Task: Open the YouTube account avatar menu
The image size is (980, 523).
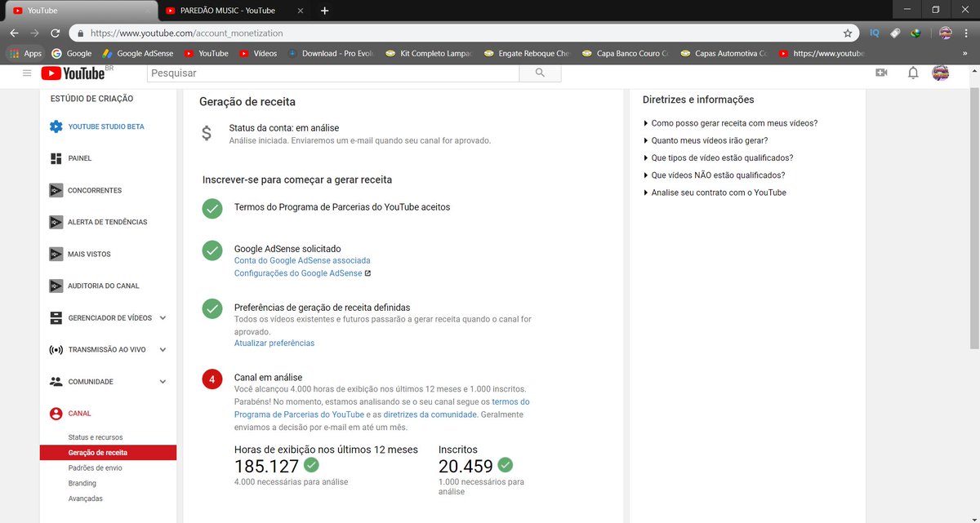Action: [x=940, y=73]
